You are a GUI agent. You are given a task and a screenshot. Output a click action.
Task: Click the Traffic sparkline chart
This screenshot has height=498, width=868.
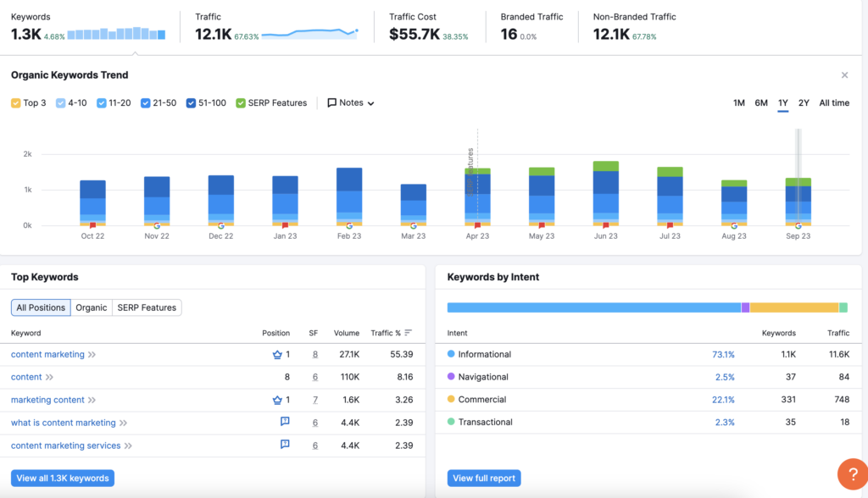[310, 33]
